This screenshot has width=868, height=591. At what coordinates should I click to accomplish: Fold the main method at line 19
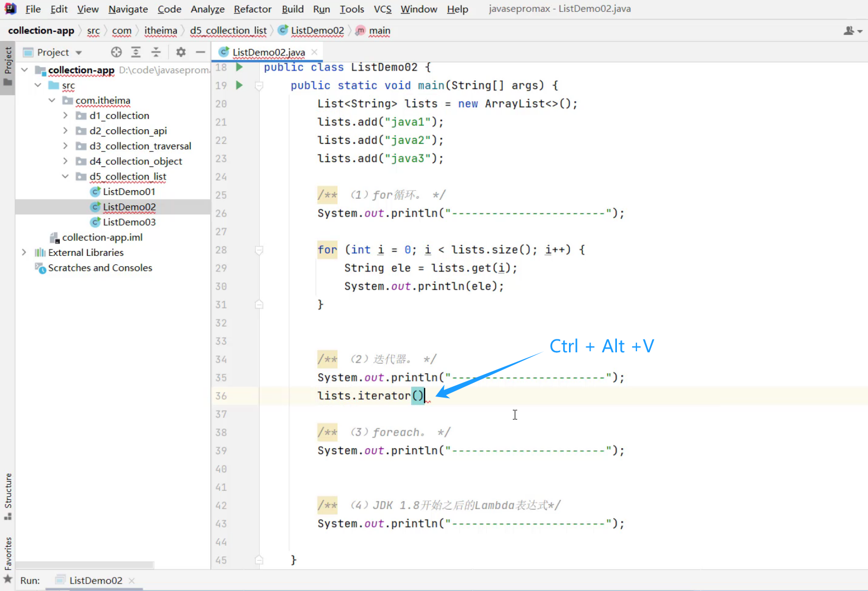click(259, 86)
